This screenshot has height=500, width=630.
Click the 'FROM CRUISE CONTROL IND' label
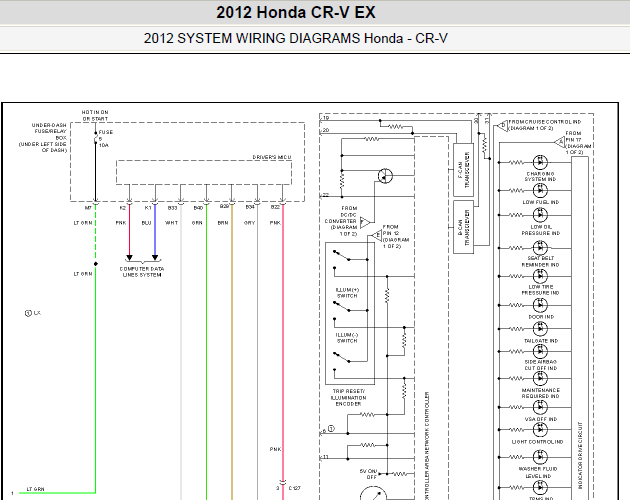(x=544, y=125)
